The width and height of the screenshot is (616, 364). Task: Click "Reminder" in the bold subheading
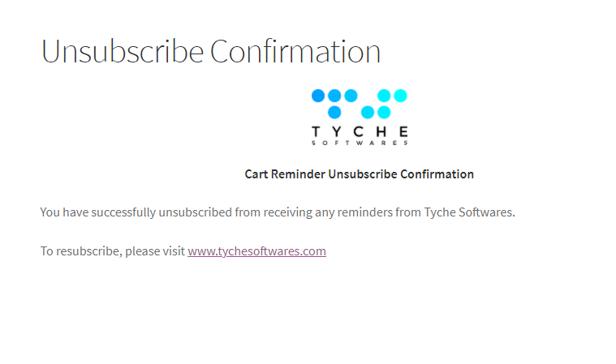click(x=298, y=174)
